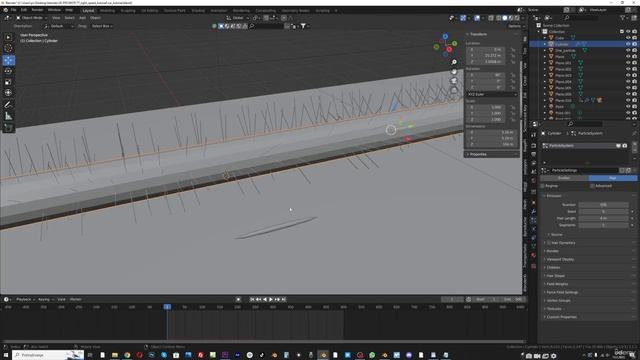
Task: Disable rendering of Plane.010 camera icon
Action: tap(634, 101)
